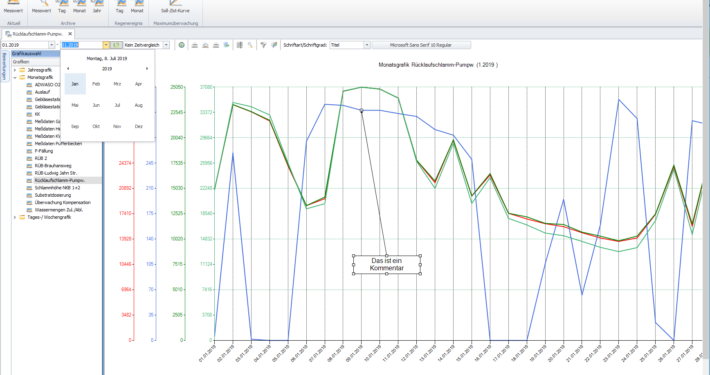This screenshot has width=710, height=375.
Task: Open the Tag archive graphic
Action: pos(62,7)
